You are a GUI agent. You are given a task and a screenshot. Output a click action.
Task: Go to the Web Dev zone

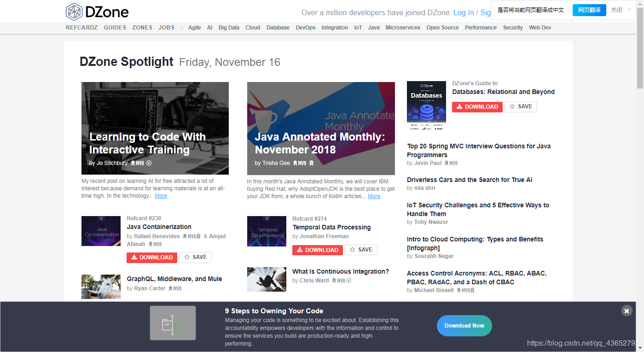coord(540,28)
